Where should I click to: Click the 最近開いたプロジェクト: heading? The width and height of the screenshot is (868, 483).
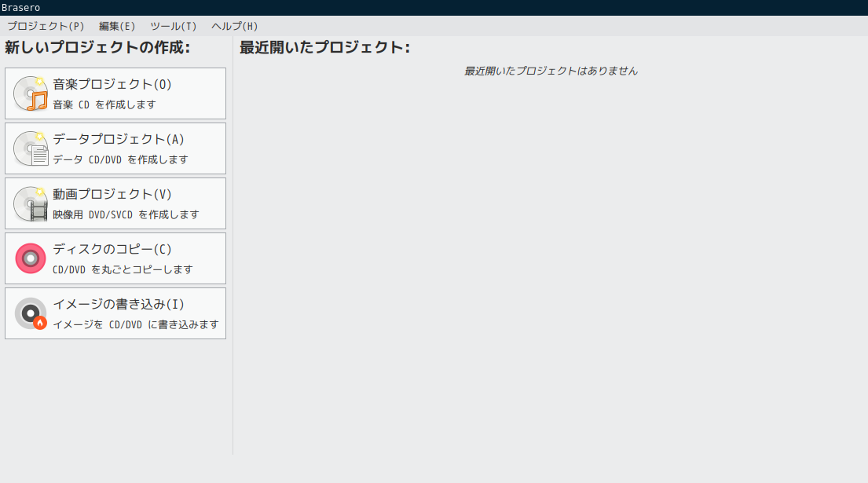(x=325, y=48)
